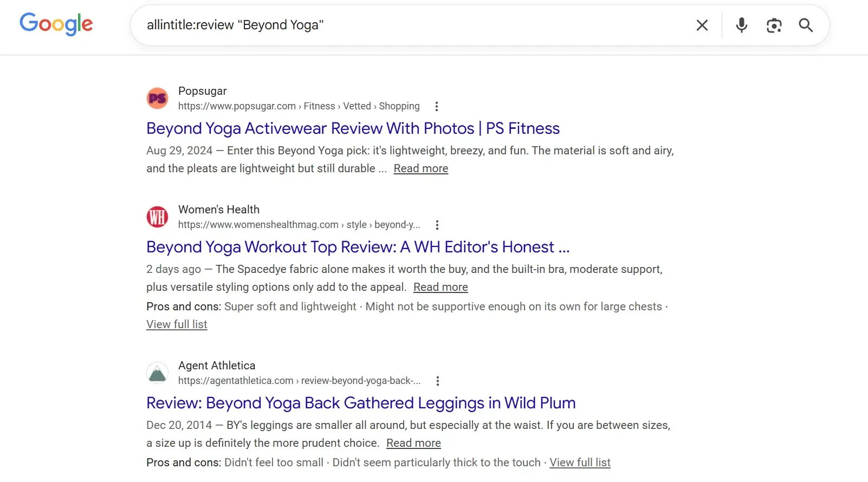Click Read more on the Popsugar snippet

click(x=421, y=168)
